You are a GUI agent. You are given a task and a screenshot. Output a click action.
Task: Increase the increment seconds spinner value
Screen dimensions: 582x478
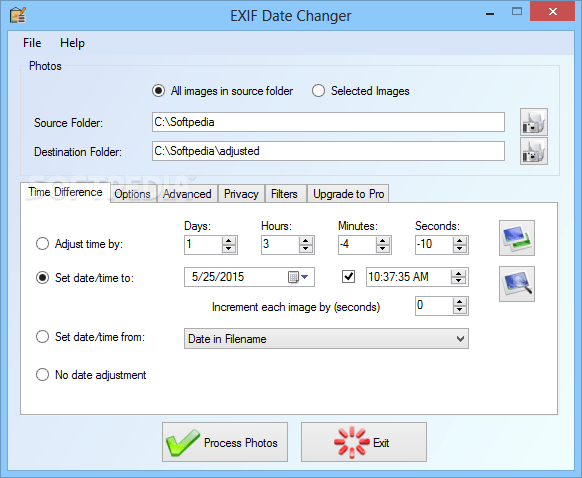(460, 302)
